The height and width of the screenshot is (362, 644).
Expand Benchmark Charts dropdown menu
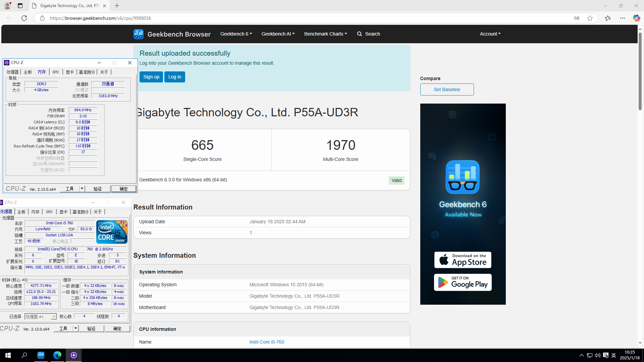click(326, 34)
